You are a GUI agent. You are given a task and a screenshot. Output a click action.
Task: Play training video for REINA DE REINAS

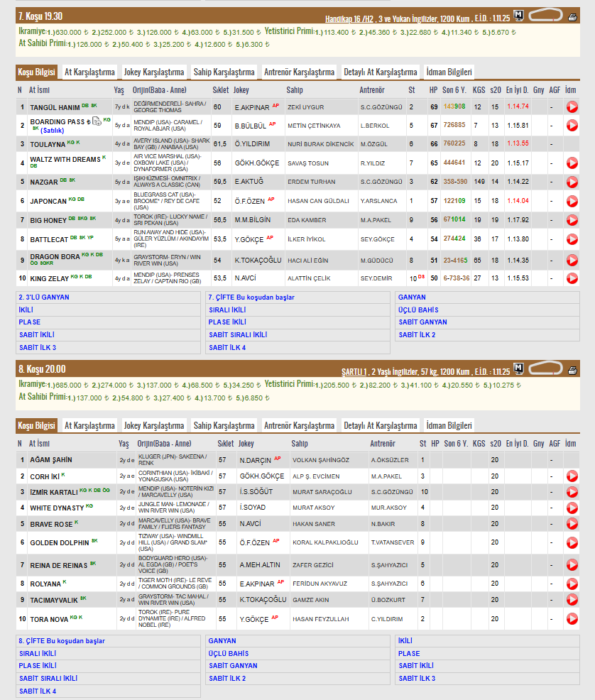[x=572, y=565]
